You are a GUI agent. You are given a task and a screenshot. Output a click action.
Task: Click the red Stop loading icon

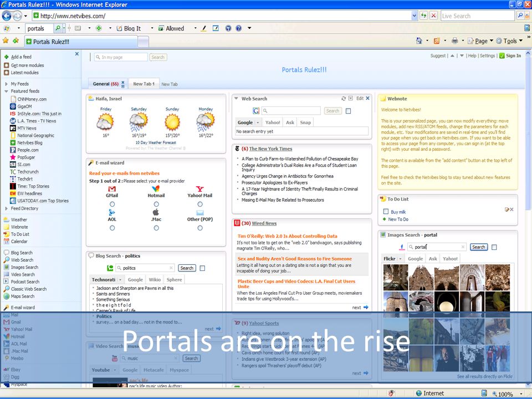pyautogui.click(x=433, y=16)
